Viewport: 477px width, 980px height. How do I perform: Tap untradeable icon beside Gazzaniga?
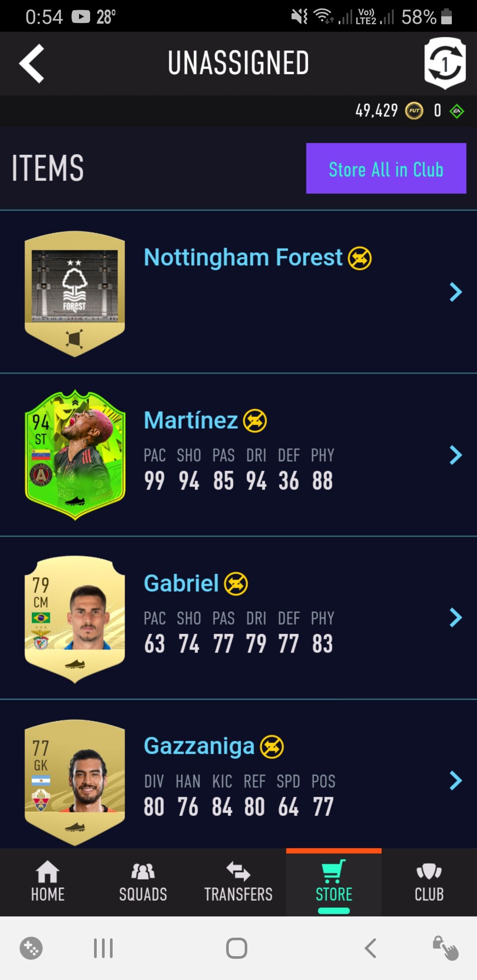point(272,747)
